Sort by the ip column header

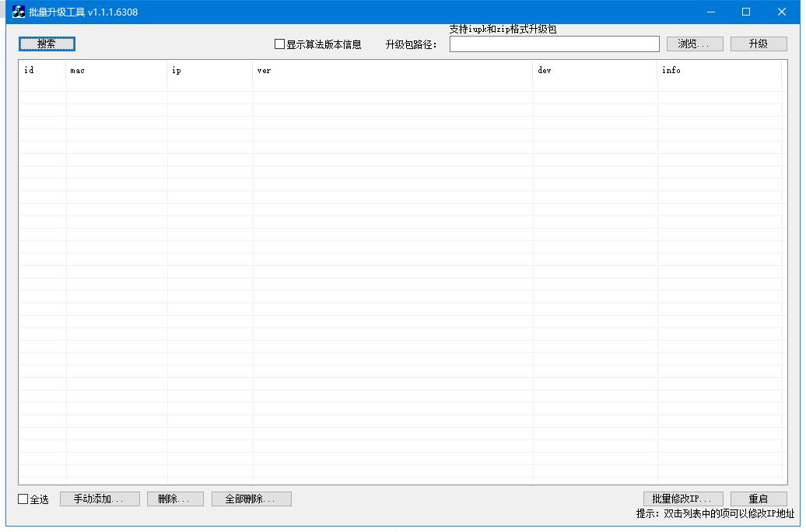[x=210, y=71]
